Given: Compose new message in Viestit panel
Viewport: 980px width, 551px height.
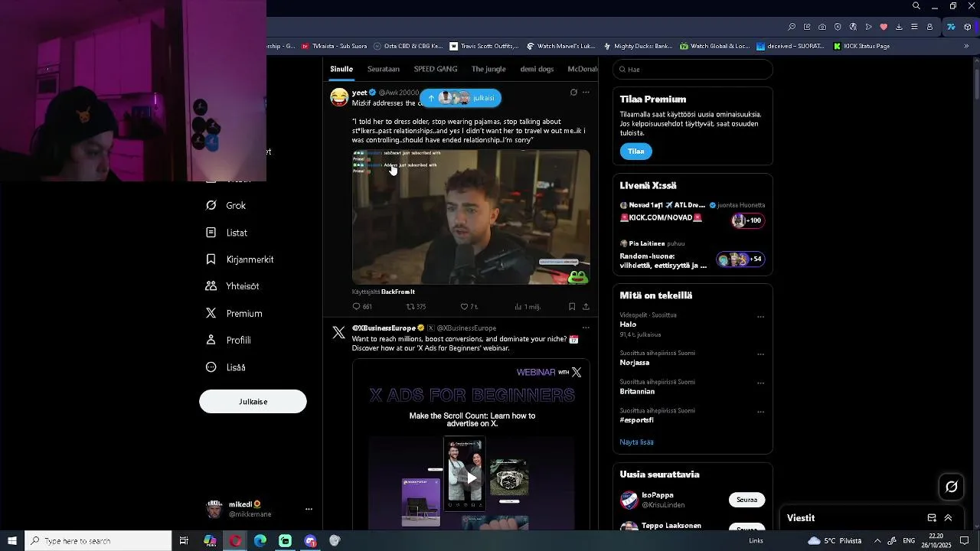Looking at the screenshot, I should click(x=932, y=518).
